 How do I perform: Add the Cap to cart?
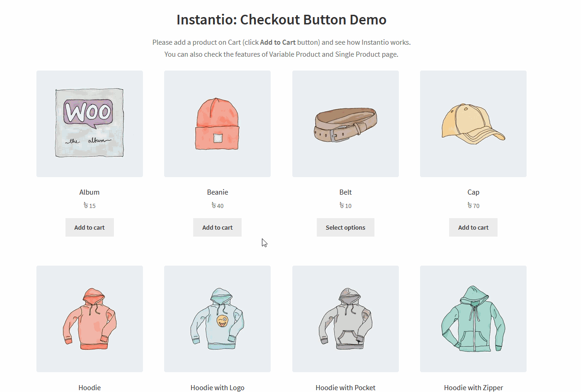473,227
